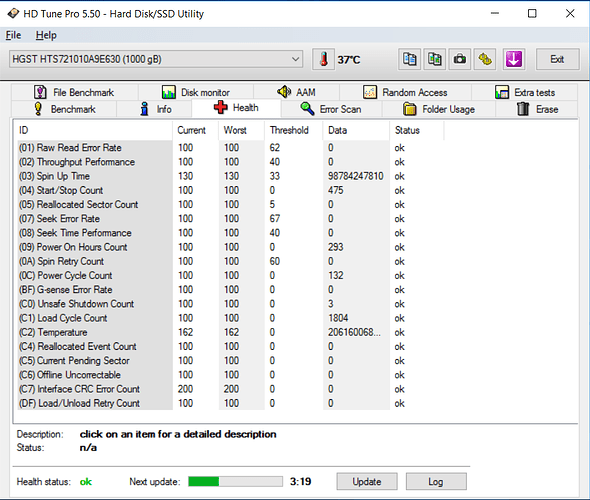The image size is (590, 500).
Task: Click the camera save screenshot icon
Action: (459, 59)
